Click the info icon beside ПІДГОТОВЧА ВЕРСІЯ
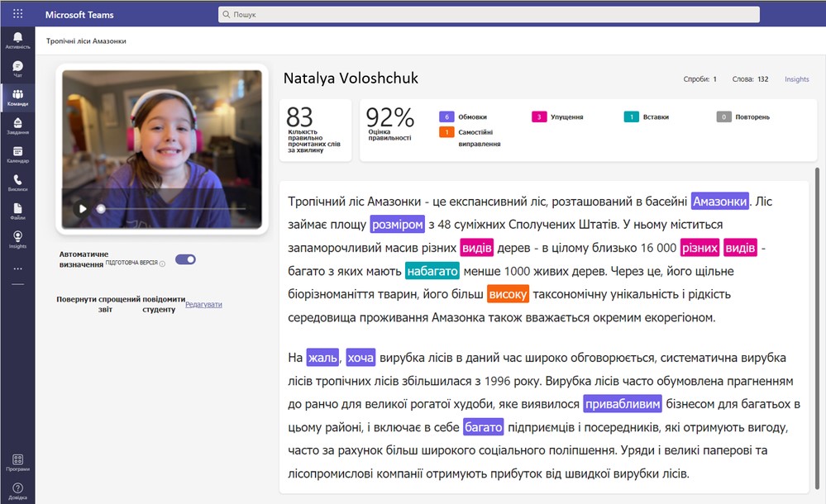The image size is (826, 504). point(162,264)
